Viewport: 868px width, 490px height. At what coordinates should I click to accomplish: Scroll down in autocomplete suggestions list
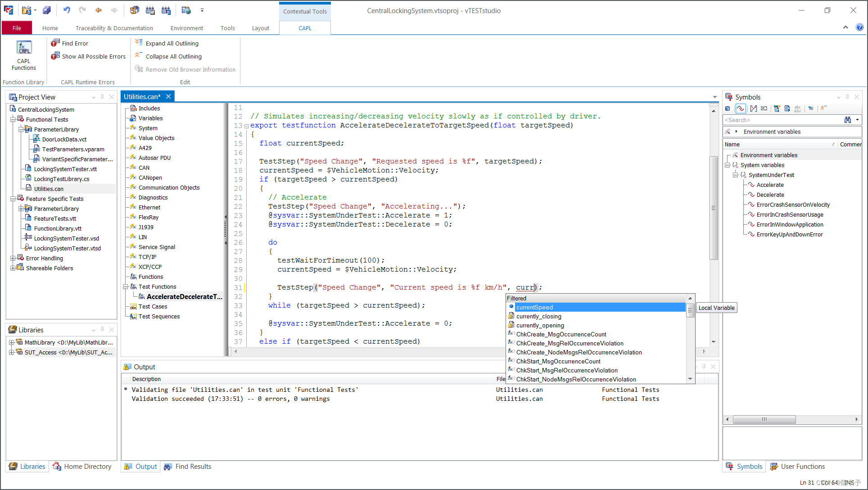click(x=690, y=379)
